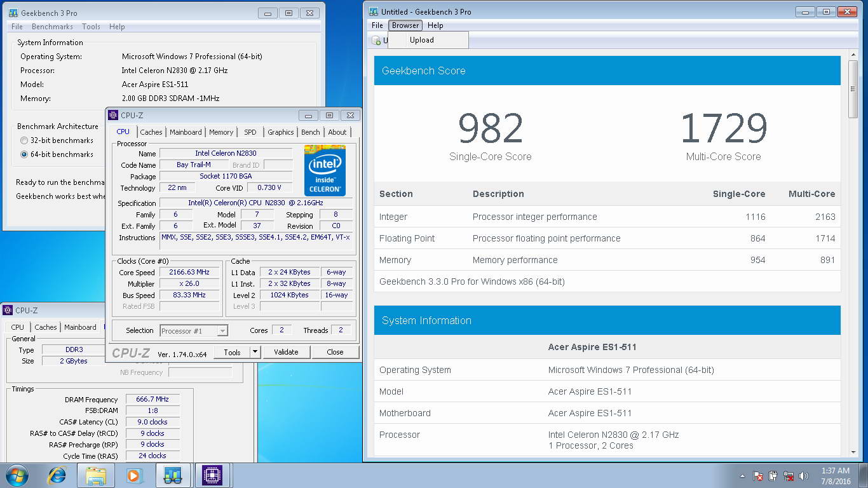Open Windows Media Player taskbar icon
Viewport: 868px width, 488px height.
click(x=134, y=475)
